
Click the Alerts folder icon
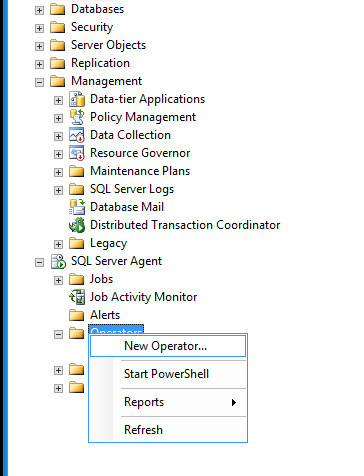(x=77, y=315)
